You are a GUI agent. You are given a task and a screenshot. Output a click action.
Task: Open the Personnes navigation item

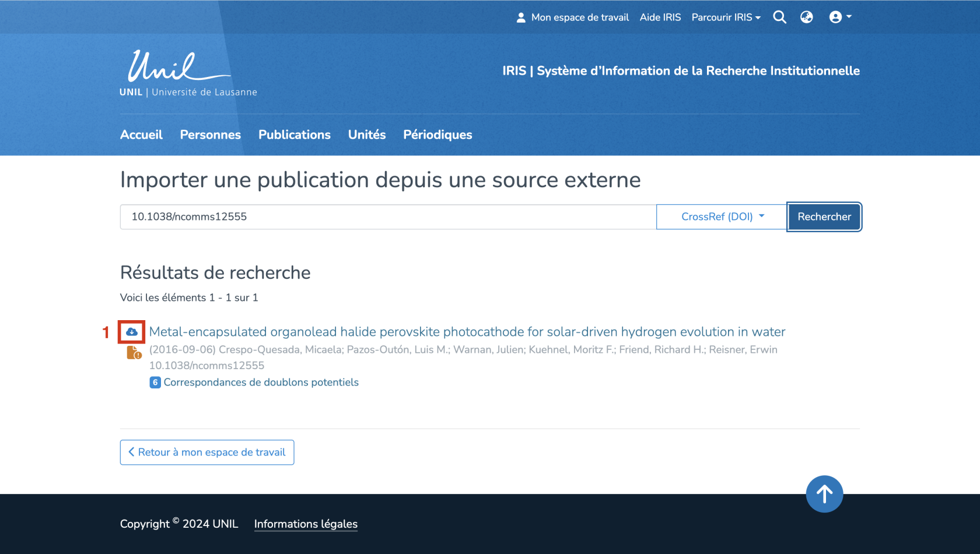pyautogui.click(x=210, y=135)
